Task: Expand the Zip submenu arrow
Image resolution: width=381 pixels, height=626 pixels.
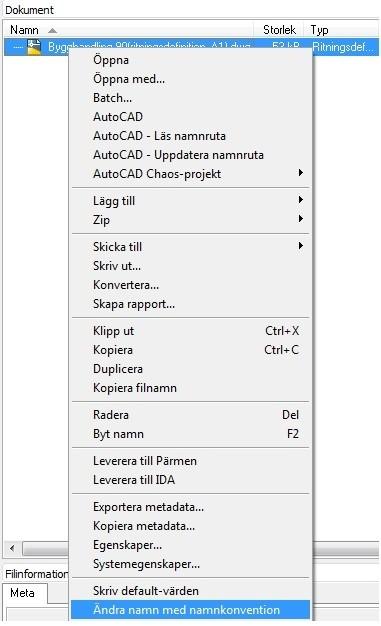Action: point(301,218)
